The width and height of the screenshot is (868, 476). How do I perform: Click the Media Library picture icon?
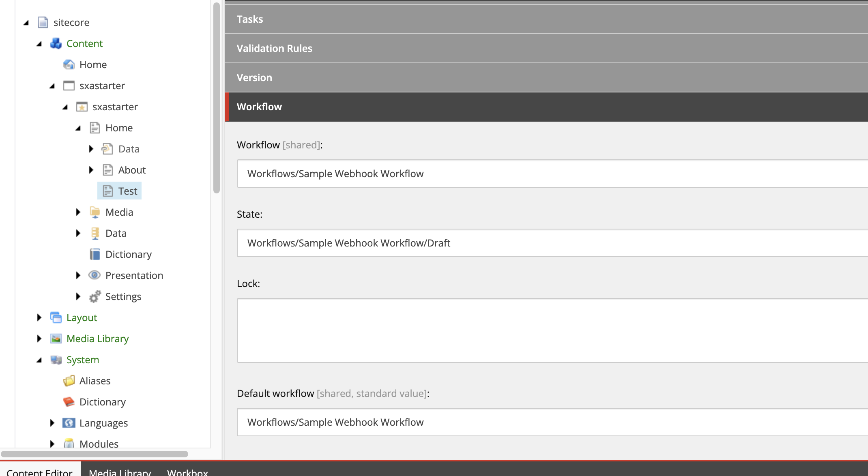coord(56,339)
